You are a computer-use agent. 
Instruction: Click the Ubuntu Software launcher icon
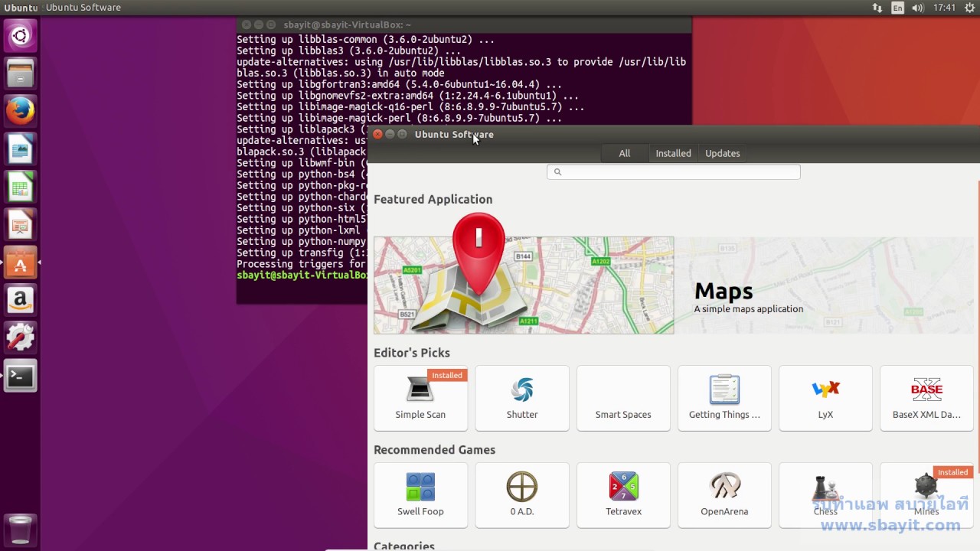tap(20, 263)
